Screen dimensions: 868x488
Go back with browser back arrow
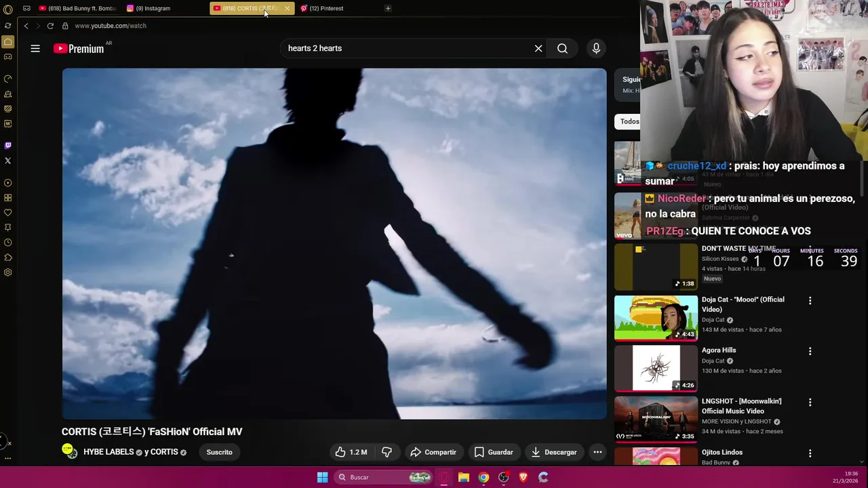coord(26,26)
